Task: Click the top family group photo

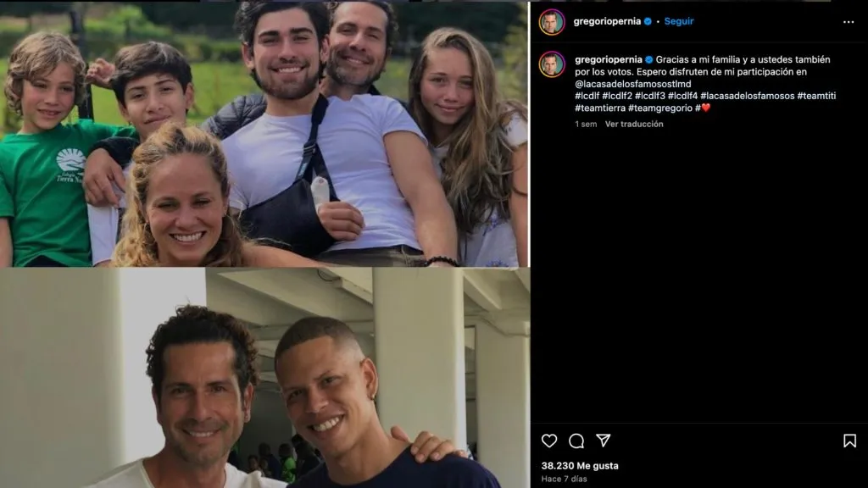Action: 264,133
